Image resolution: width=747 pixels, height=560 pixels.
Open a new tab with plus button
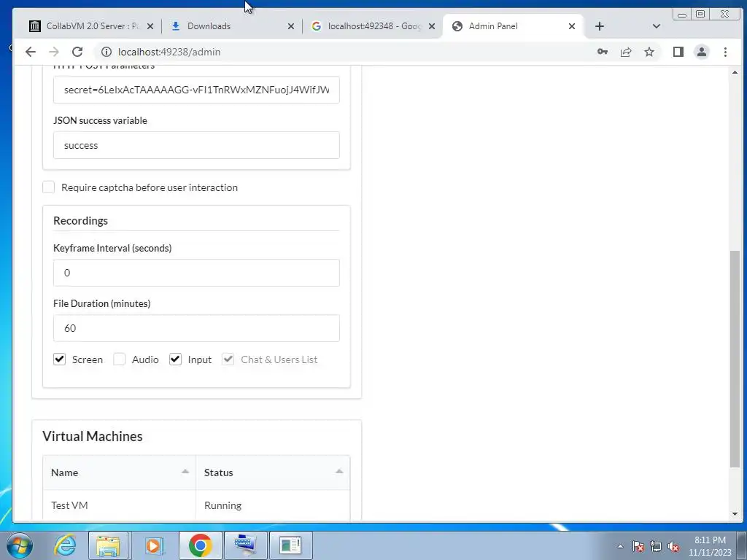(x=600, y=26)
